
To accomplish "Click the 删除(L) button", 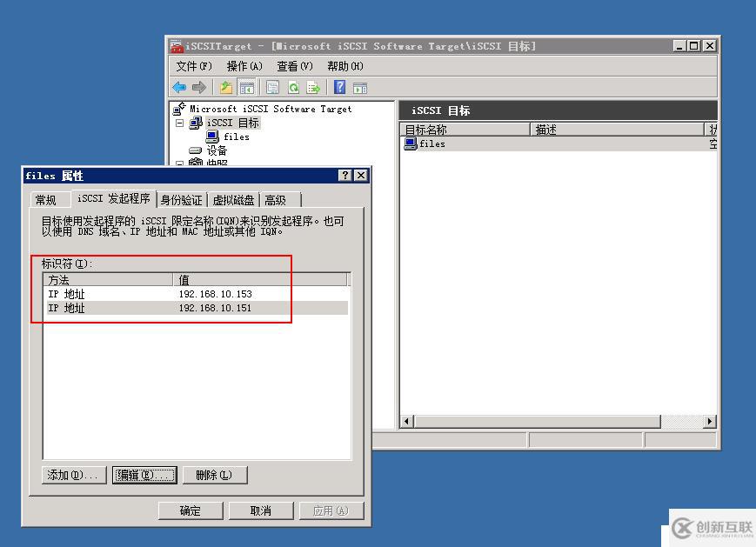I will [x=215, y=475].
